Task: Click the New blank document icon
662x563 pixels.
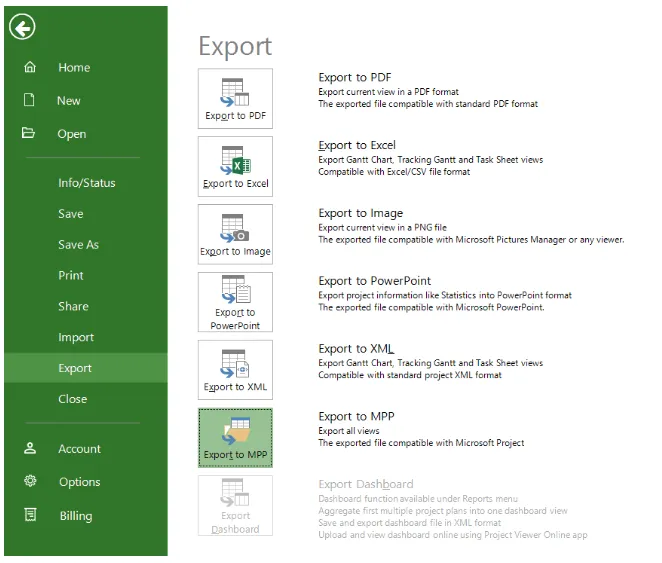Action: pyautogui.click(x=29, y=100)
